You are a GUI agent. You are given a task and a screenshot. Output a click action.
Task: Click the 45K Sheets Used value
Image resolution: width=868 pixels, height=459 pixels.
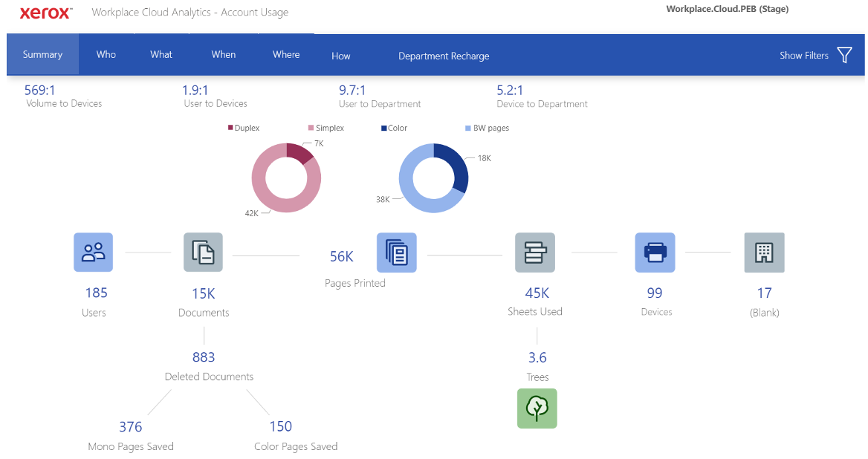point(537,293)
